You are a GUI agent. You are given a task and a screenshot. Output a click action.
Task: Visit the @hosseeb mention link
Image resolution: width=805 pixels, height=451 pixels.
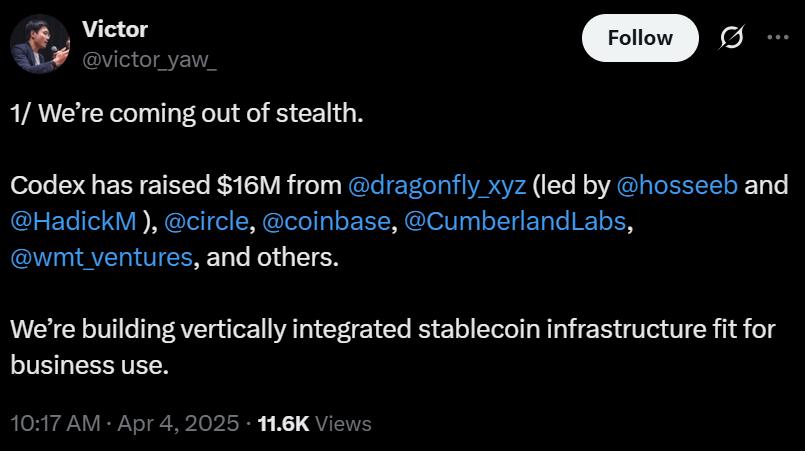coord(677,185)
